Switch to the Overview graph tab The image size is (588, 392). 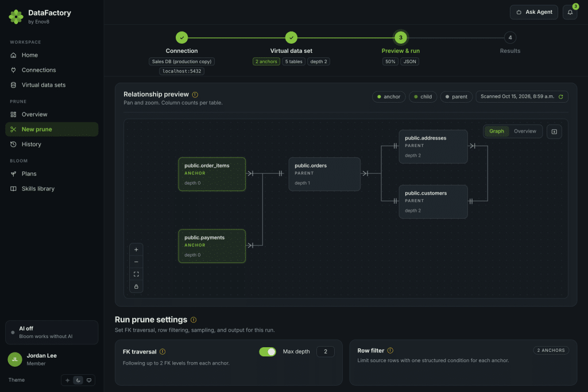[525, 131]
